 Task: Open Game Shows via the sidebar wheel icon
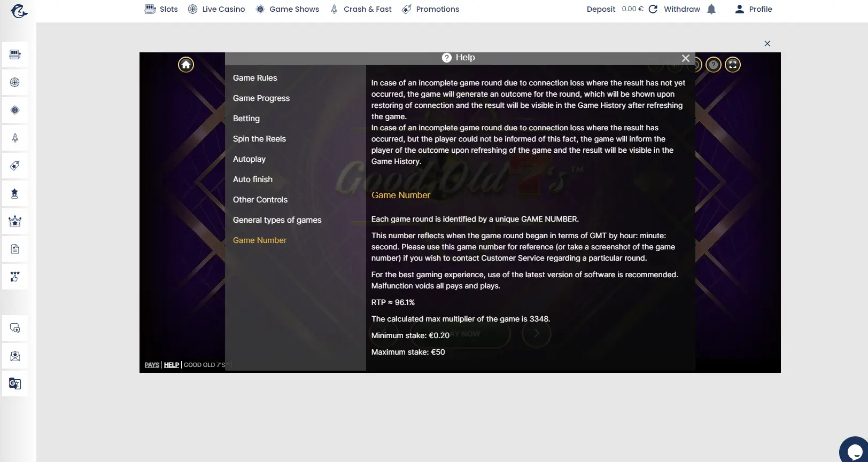(x=15, y=110)
